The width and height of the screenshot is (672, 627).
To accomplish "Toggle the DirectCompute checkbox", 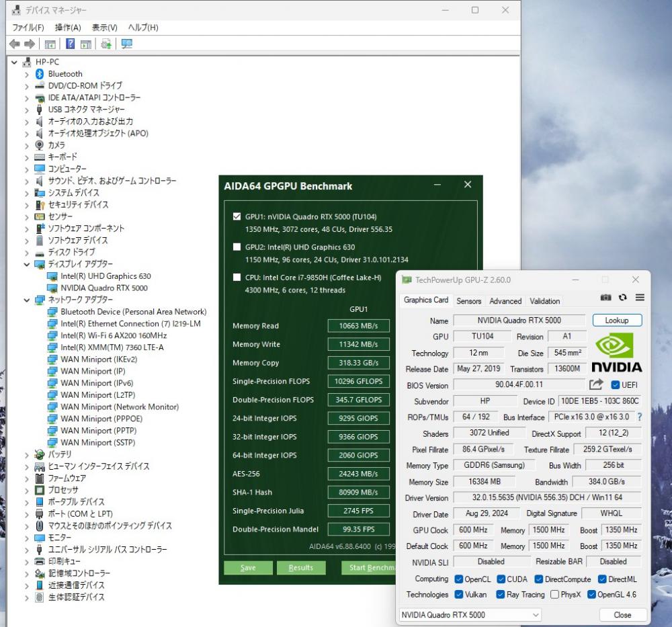I will [x=539, y=579].
